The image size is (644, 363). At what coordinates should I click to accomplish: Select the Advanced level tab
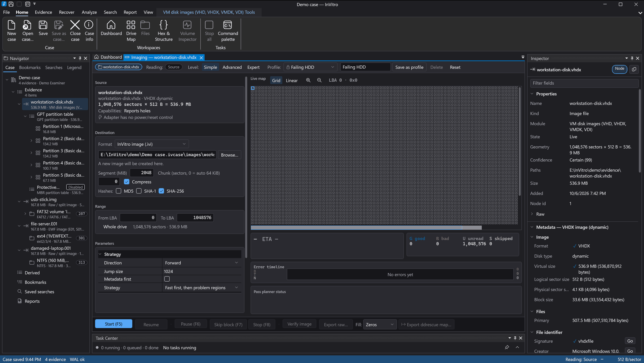coord(232,67)
